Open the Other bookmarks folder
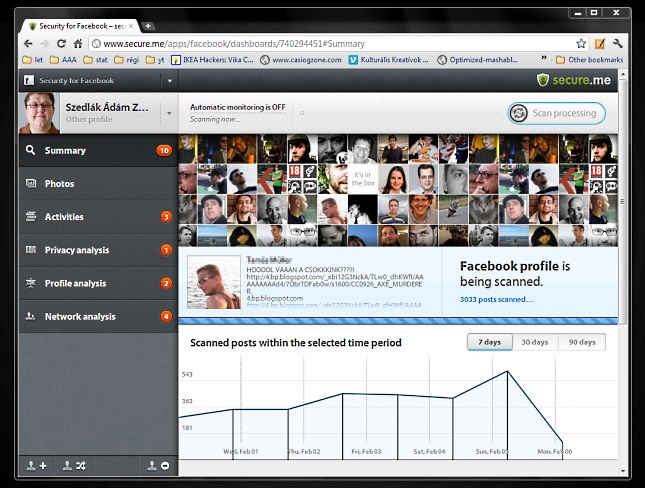Screen dimensions: 645x488 [589, 60]
